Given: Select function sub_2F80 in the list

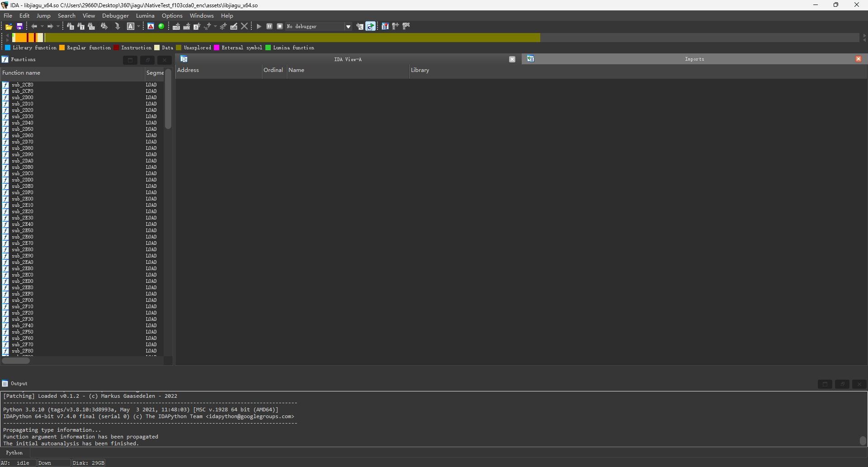Looking at the screenshot, I should point(81,351).
